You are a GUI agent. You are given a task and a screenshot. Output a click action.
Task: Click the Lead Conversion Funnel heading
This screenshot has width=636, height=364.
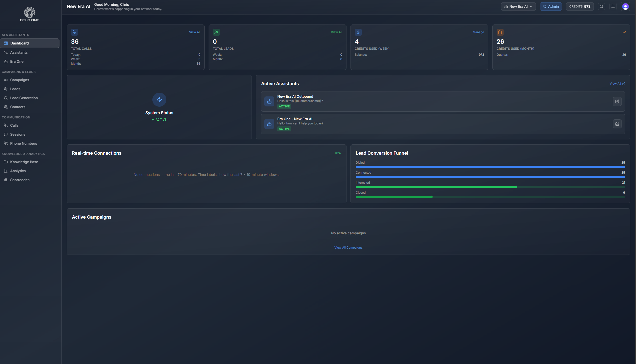(382, 153)
